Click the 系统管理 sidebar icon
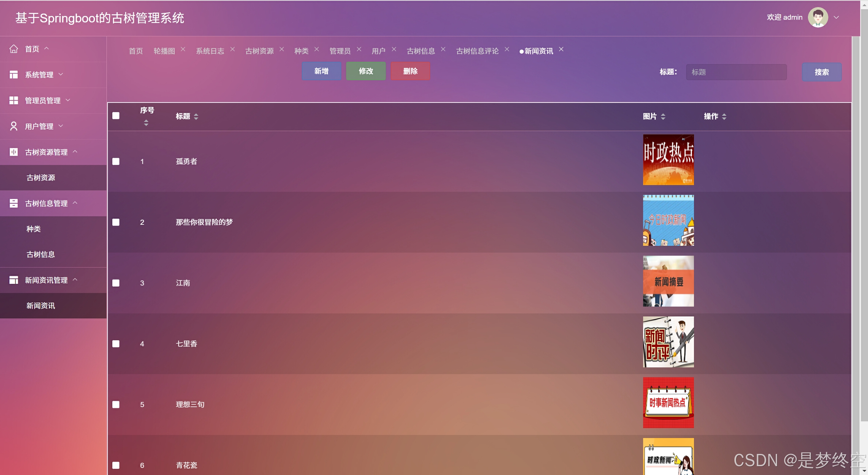The image size is (868, 475). [x=14, y=75]
